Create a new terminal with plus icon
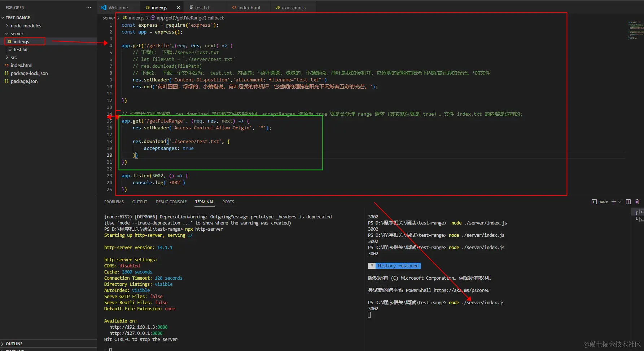644x351 pixels. (x=614, y=202)
